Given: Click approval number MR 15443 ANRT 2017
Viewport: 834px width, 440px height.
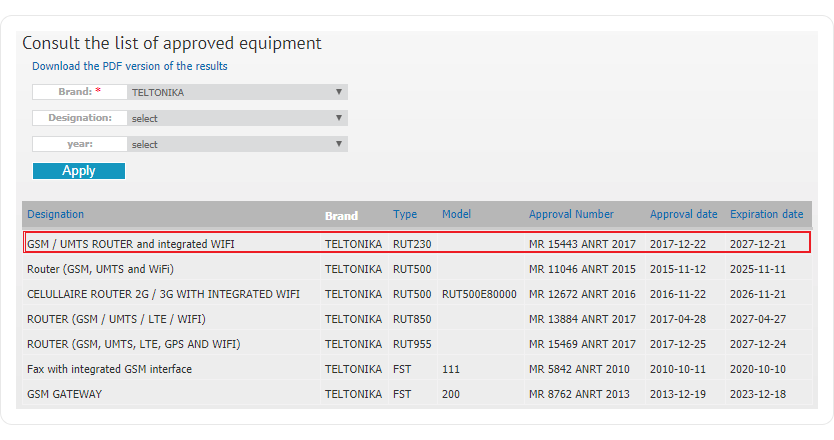Looking at the screenshot, I should click(x=582, y=243).
